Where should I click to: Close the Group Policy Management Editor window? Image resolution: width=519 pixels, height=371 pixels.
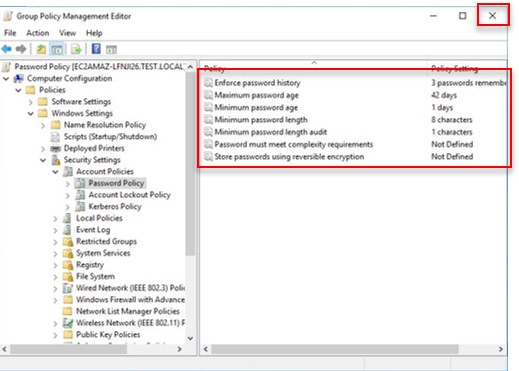(492, 16)
